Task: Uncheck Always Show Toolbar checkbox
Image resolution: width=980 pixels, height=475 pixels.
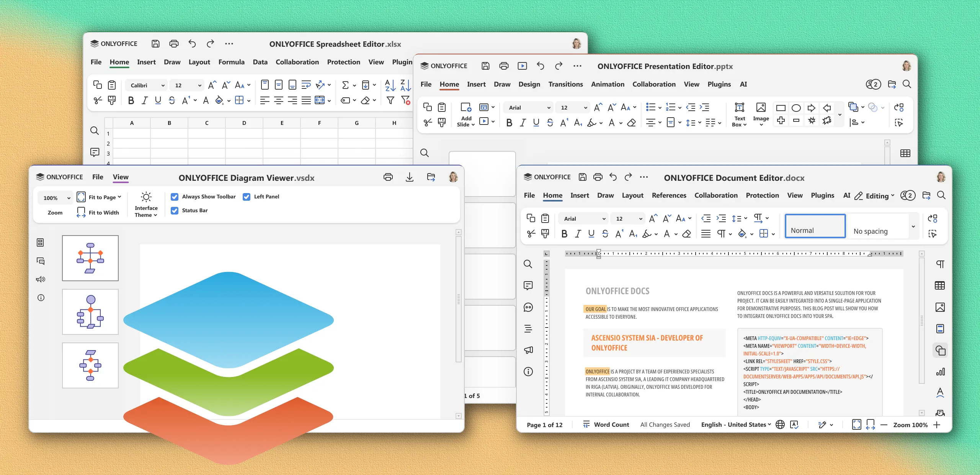Action: tap(175, 197)
